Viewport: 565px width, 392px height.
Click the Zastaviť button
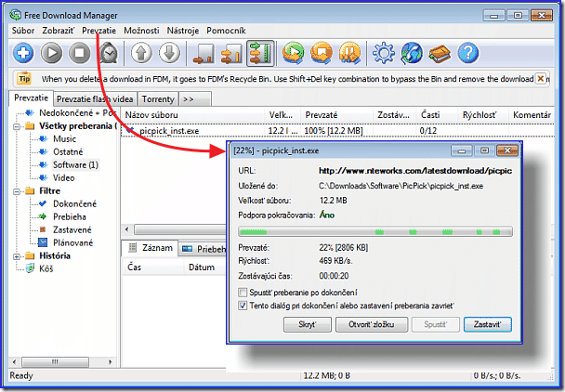click(488, 324)
